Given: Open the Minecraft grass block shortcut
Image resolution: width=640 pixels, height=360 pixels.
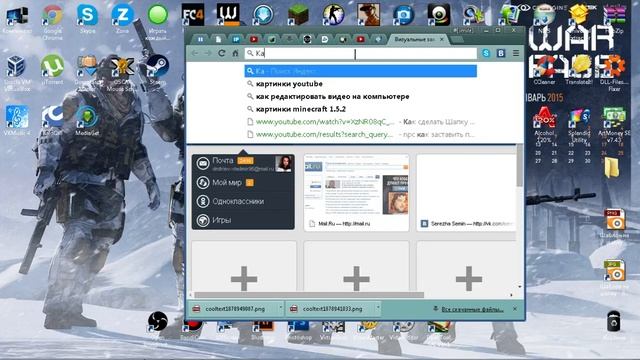Looking at the screenshot, I should click(x=298, y=15).
